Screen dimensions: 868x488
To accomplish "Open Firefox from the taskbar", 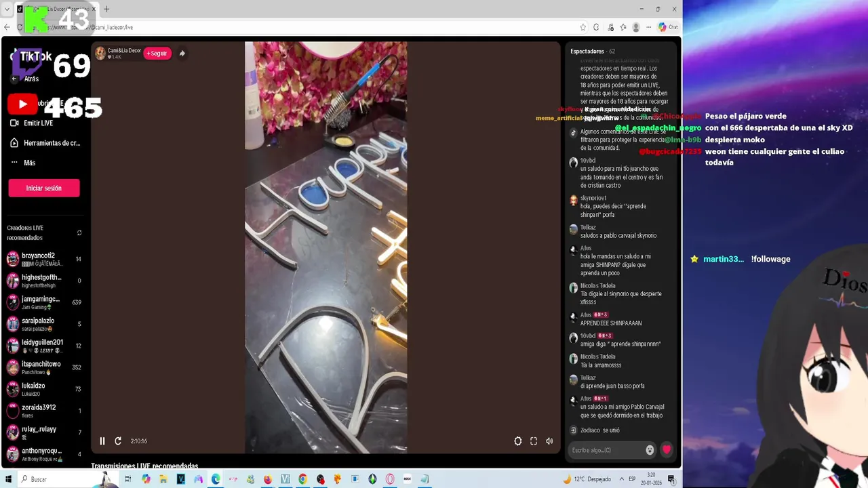I will (268, 479).
